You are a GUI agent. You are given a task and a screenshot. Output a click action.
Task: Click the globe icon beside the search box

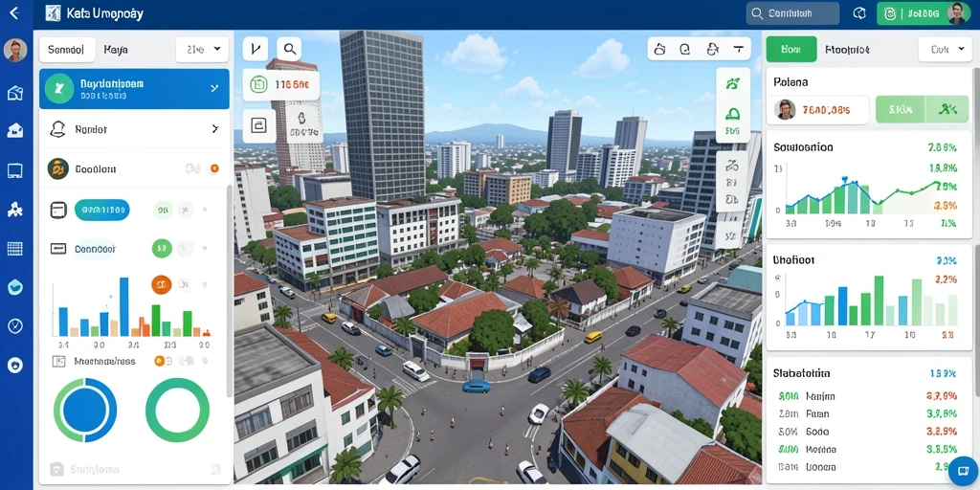(x=859, y=13)
